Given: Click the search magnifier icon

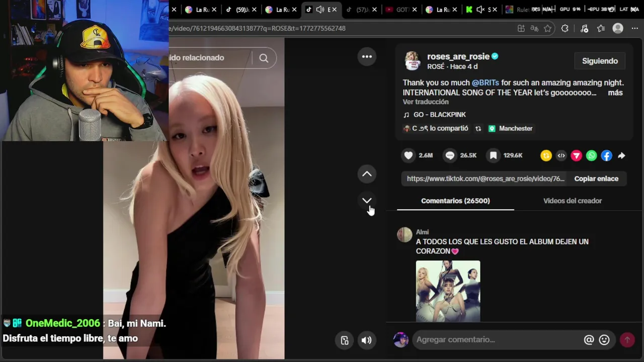Looking at the screenshot, I should coord(264,58).
